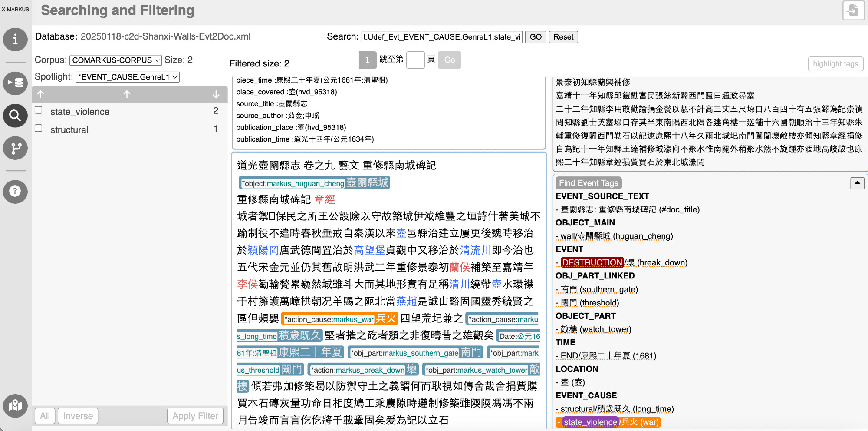Click the 南門 southern_gate tag
Image resolution: width=868 pixels, height=431 pixels.
[416, 352]
